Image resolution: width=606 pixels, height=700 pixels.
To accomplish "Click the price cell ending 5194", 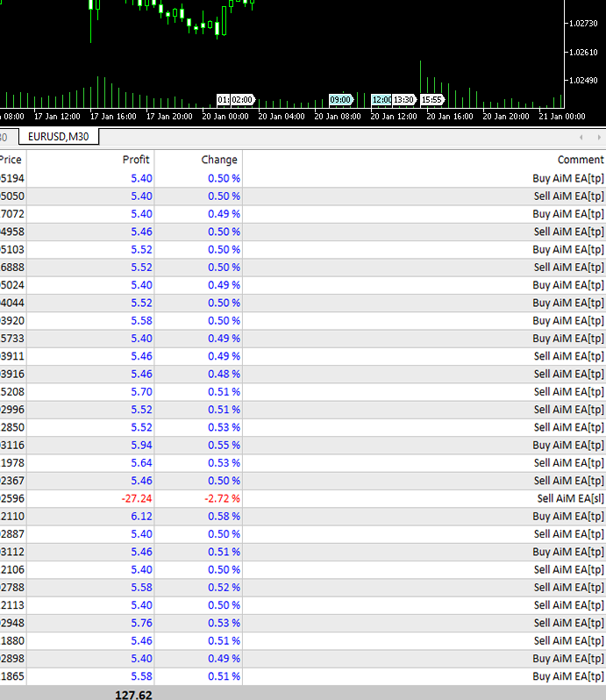I will pyautogui.click(x=12, y=179).
